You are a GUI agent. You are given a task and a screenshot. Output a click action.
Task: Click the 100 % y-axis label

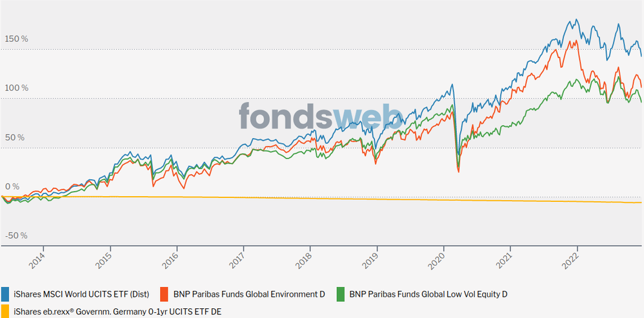[x=16, y=88]
